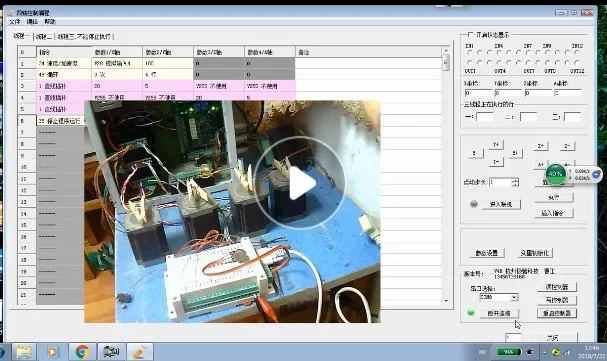Click the A coordinate input field
This screenshot has width=607, height=361.
568,93
